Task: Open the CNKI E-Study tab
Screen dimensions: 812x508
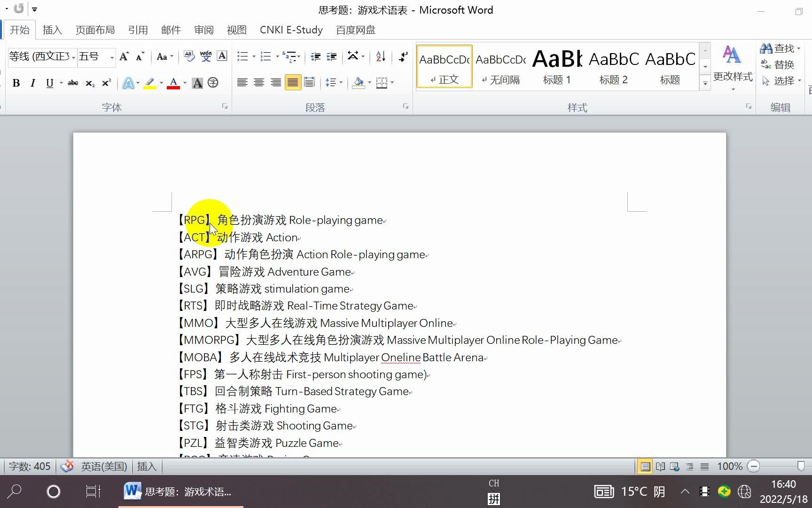Action: tap(291, 30)
